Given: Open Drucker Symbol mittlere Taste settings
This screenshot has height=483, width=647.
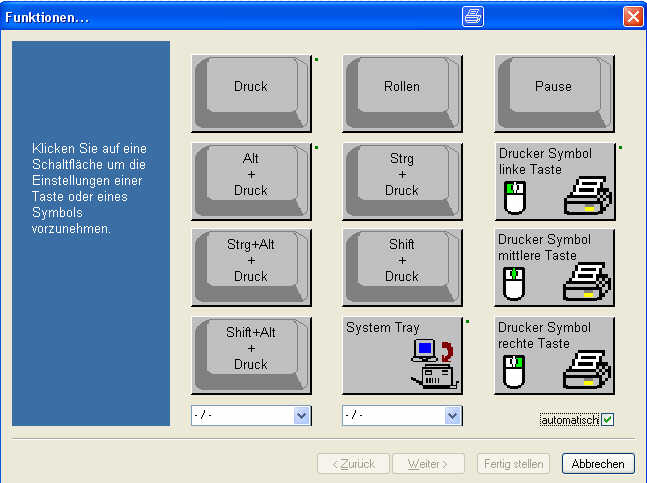Looking at the screenshot, I should tap(554, 268).
